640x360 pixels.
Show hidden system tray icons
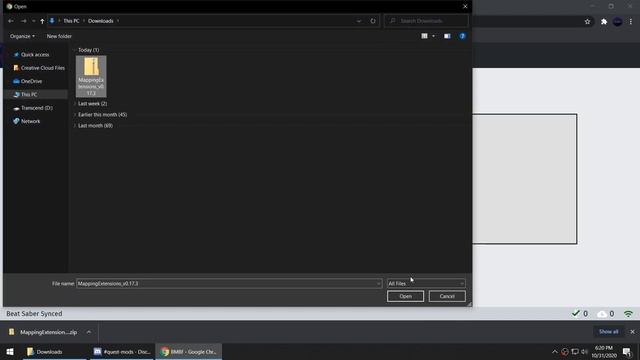click(554, 352)
